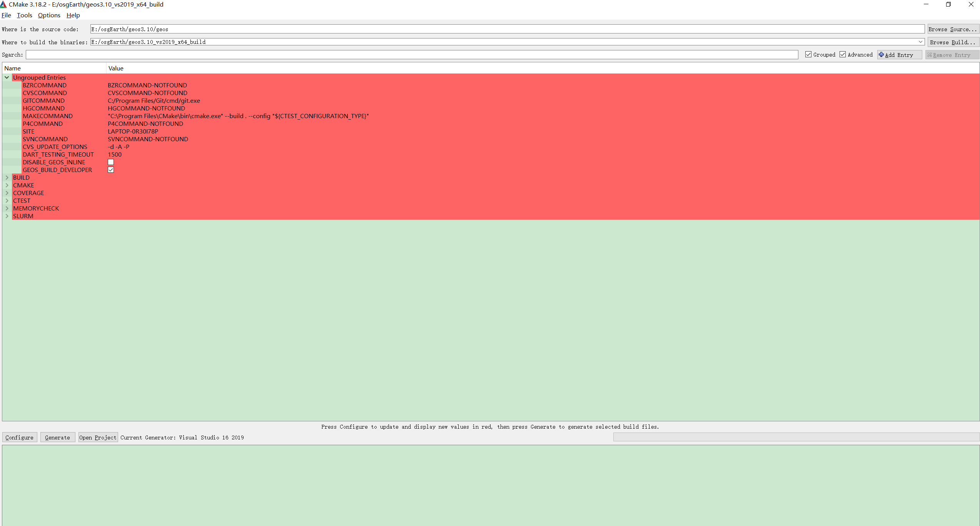This screenshot has height=526, width=980.
Task: Edit the git.exe path value
Action: tap(154, 100)
